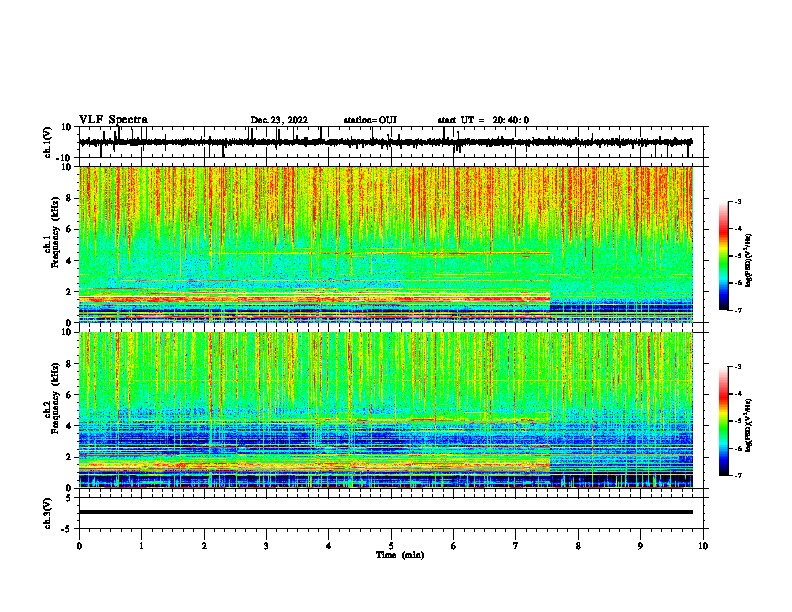Screen dimensions: 792x612
Task: Click the '6' kHz tick of ch.1 spectrogram
Action: tap(69, 229)
